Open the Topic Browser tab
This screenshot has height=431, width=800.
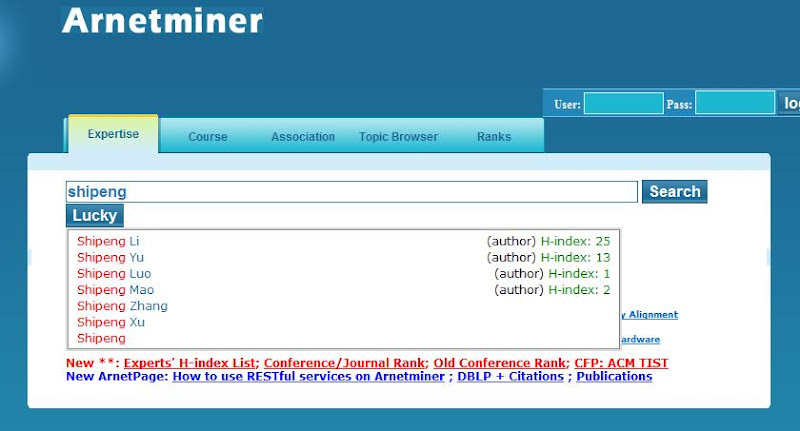point(398,137)
